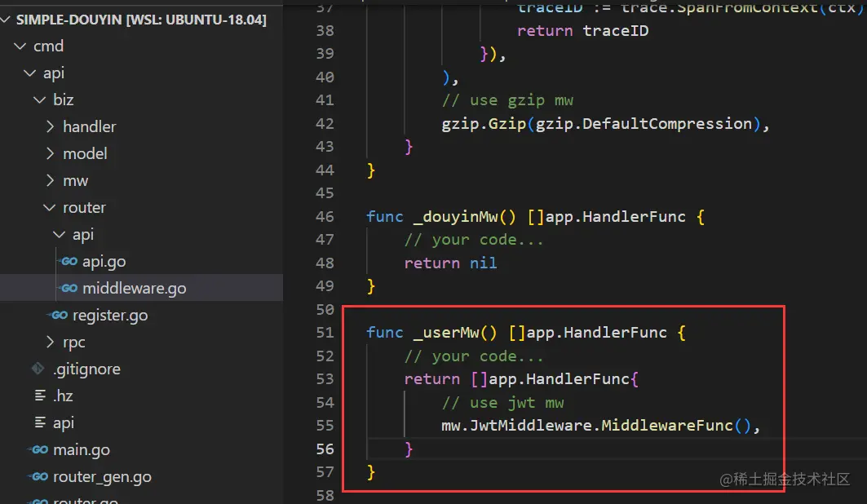Click the '// use jwt mw' comment
Viewport: 867px width, 504px height.
tap(502, 403)
